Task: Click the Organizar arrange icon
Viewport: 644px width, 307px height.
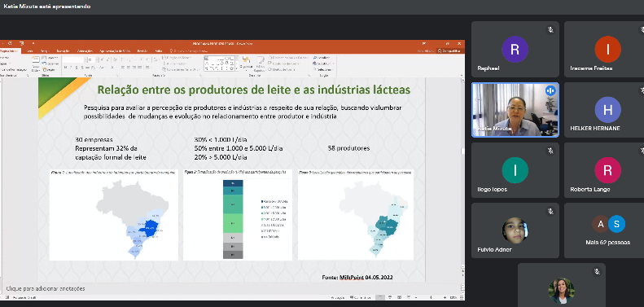Action: click(247, 59)
